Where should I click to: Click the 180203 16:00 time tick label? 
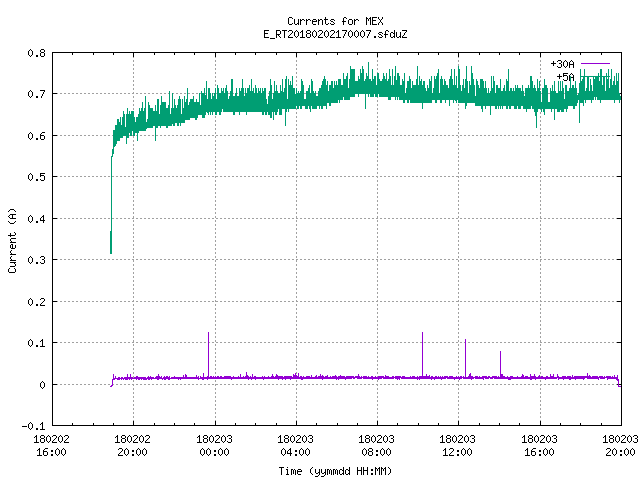point(539,446)
